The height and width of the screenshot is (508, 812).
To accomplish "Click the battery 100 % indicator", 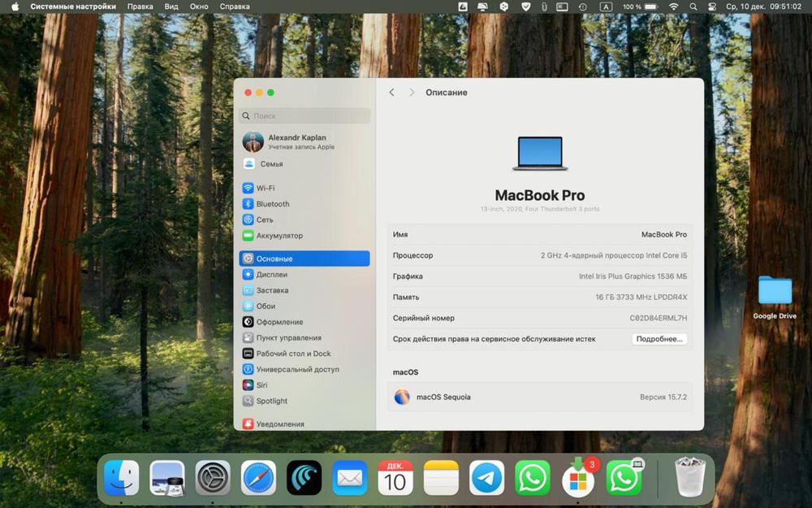I will [x=640, y=7].
